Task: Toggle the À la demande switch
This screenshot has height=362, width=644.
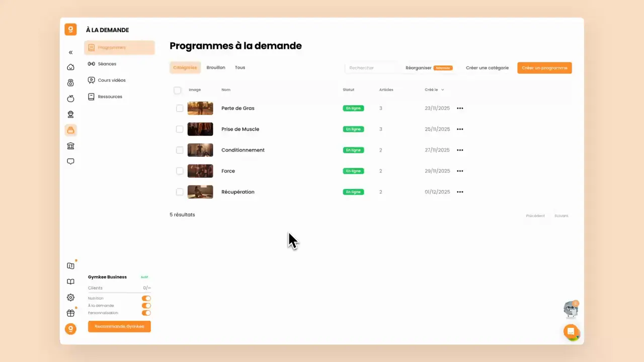Action: click(146, 306)
